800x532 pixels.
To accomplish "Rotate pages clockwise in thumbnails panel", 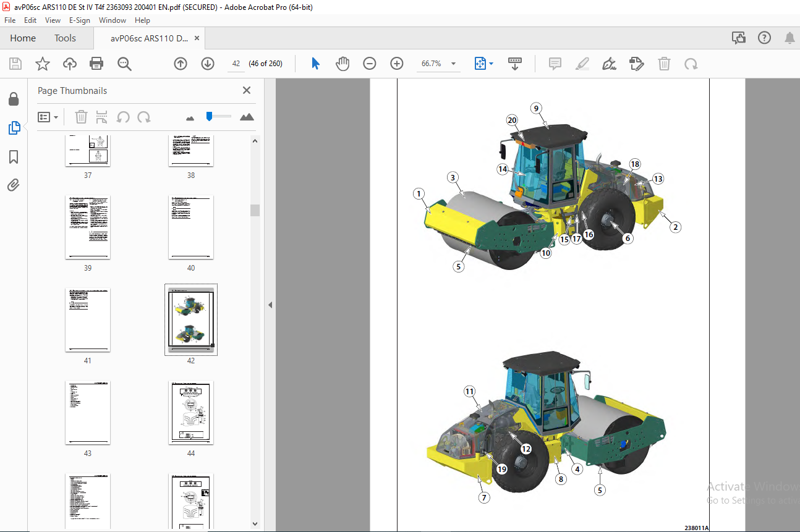I will pyautogui.click(x=144, y=117).
